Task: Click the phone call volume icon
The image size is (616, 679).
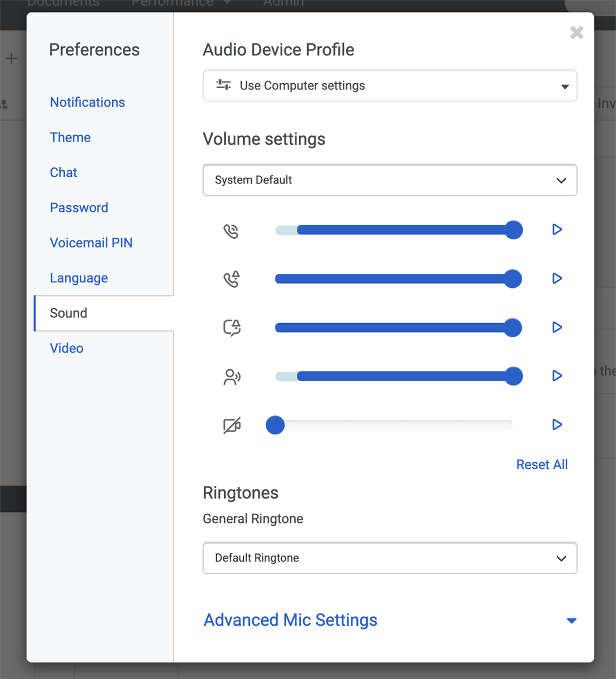Action: (x=231, y=231)
